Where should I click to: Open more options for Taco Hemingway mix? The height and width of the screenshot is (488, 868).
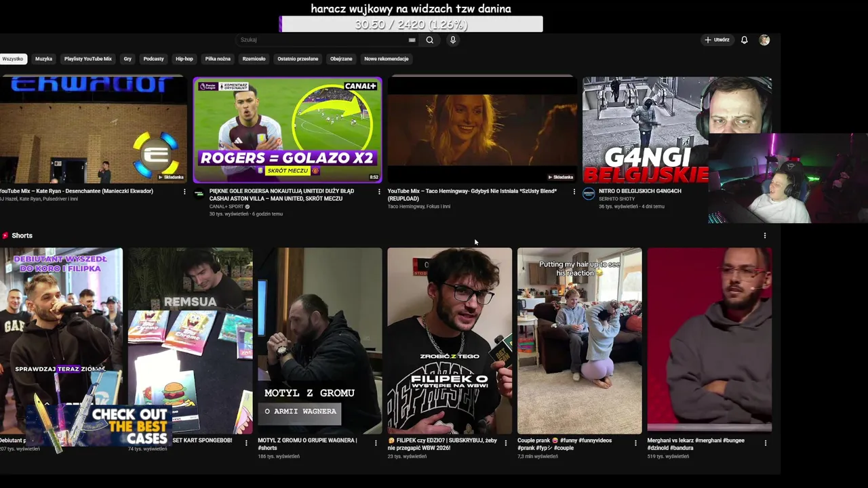click(574, 192)
